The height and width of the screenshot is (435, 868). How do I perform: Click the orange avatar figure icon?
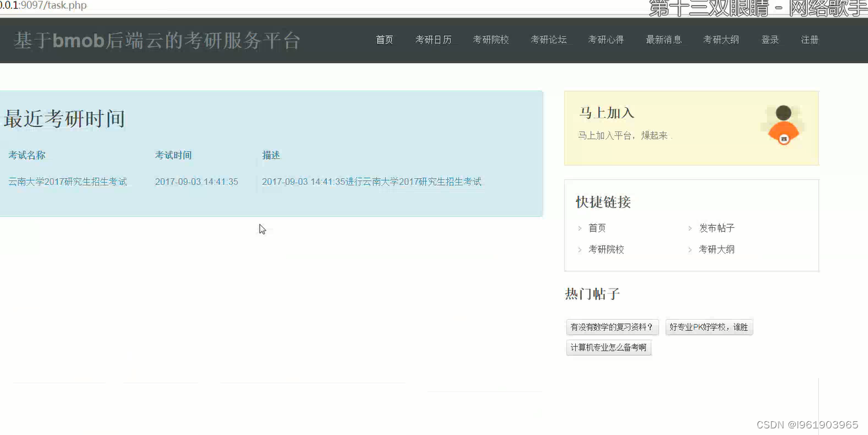pyautogui.click(x=783, y=125)
